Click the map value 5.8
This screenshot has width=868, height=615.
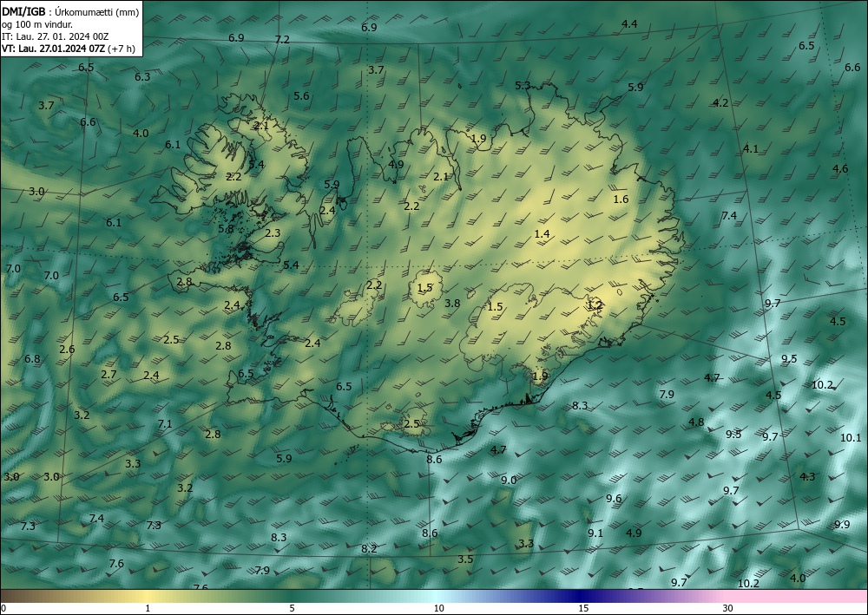point(226,228)
